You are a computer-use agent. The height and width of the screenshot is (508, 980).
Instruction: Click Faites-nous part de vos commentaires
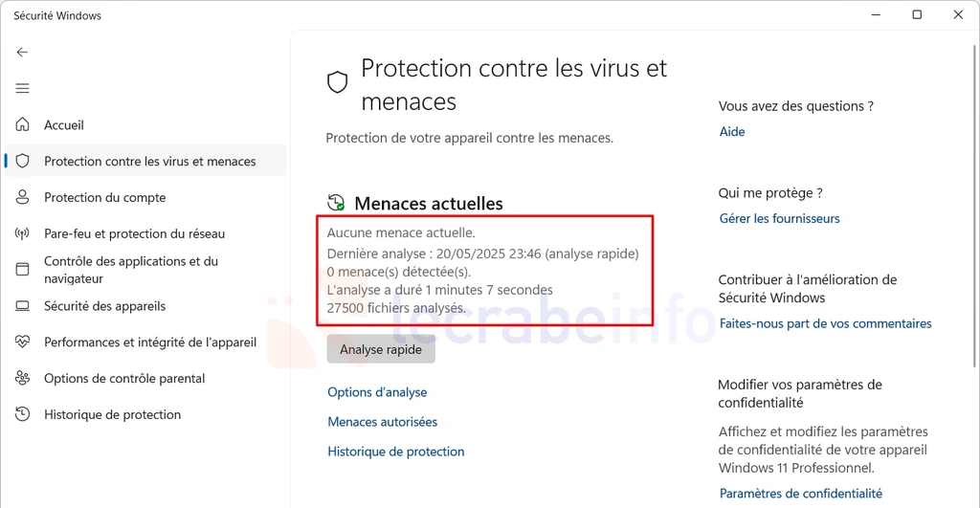click(x=826, y=323)
